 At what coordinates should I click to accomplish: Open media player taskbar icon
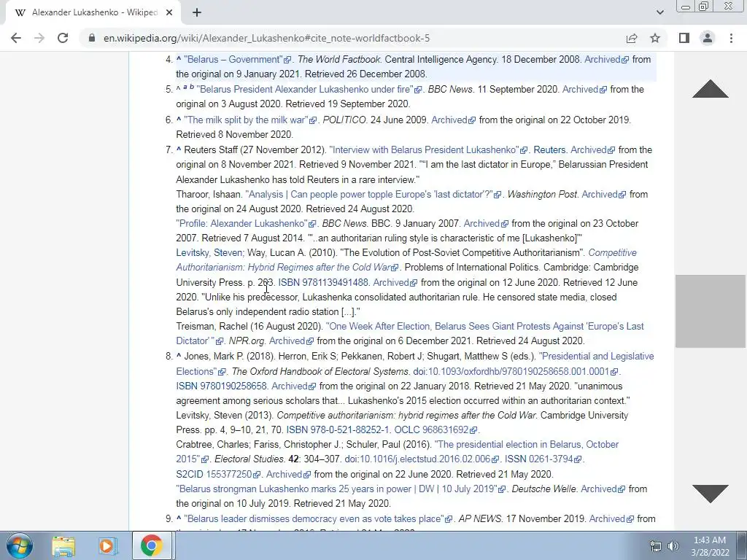(x=107, y=546)
